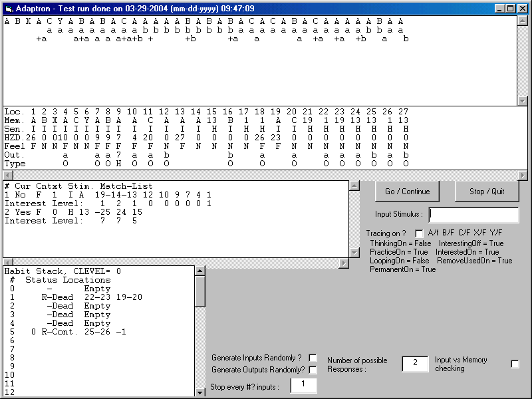Click InterestedOn = True status text
Viewport: 532px width, 399px height.
pyautogui.click(x=467, y=252)
